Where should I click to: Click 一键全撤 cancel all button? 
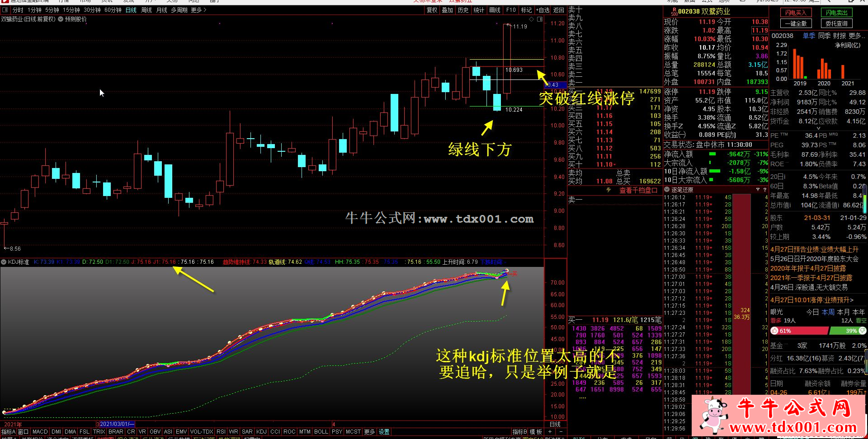click(796, 23)
